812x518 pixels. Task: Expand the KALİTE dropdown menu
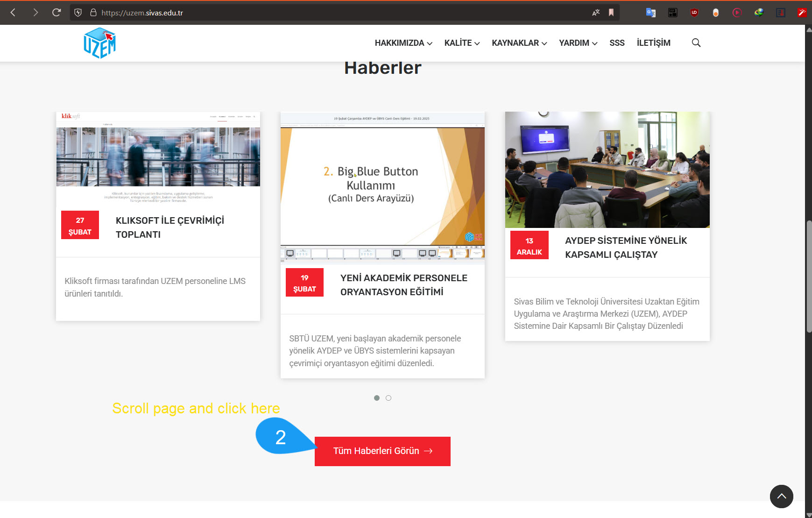tap(462, 43)
